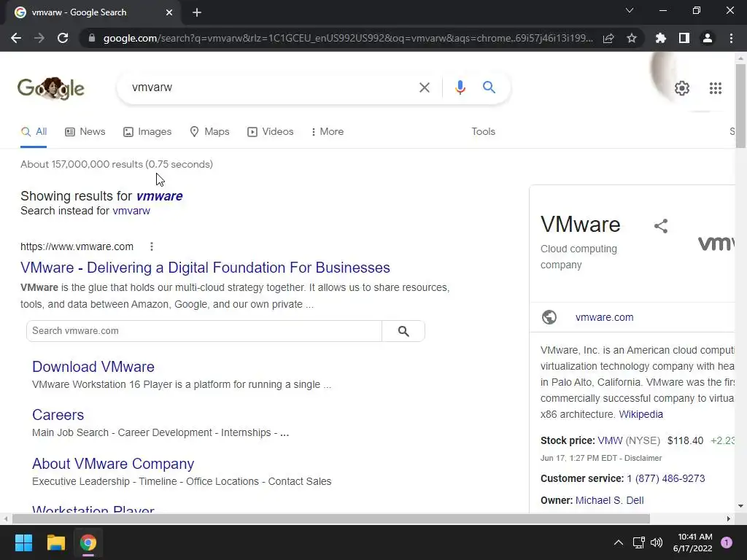Start voice search with the microphone
Viewport: 747px width, 560px height.
[460, 87]
